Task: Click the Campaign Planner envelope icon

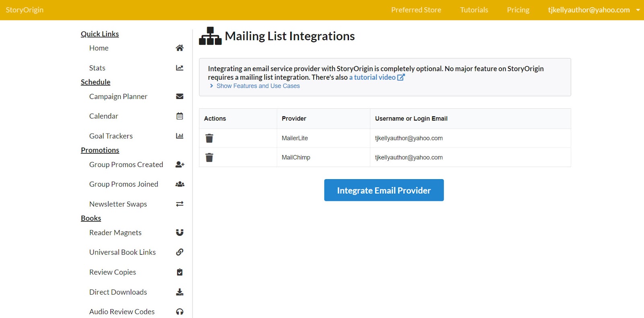Action: (180, 97)
